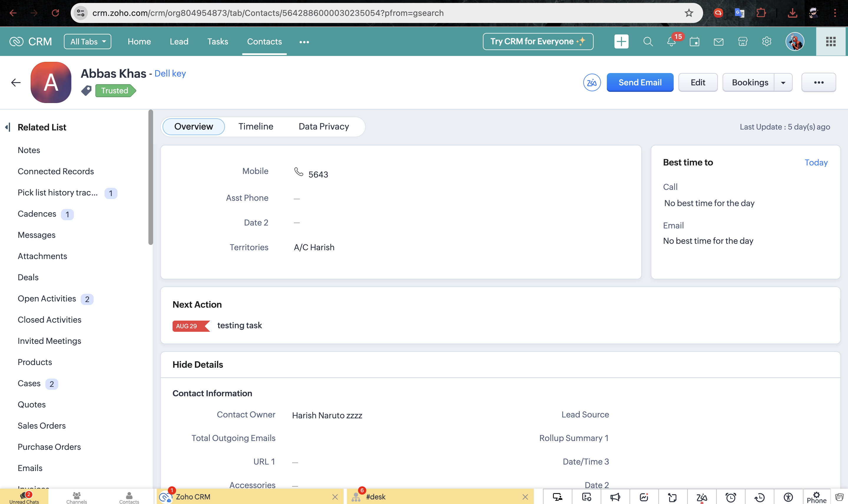Screen dimensions: 848x504
Task: Open Open Activities in Related List
Action: click(x=47, y=299)
